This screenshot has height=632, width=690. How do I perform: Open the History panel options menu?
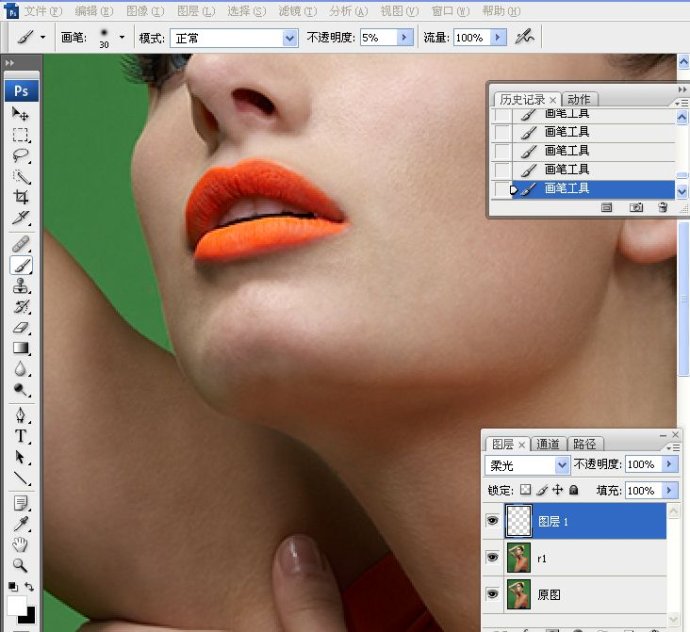(x=681, y=103)
